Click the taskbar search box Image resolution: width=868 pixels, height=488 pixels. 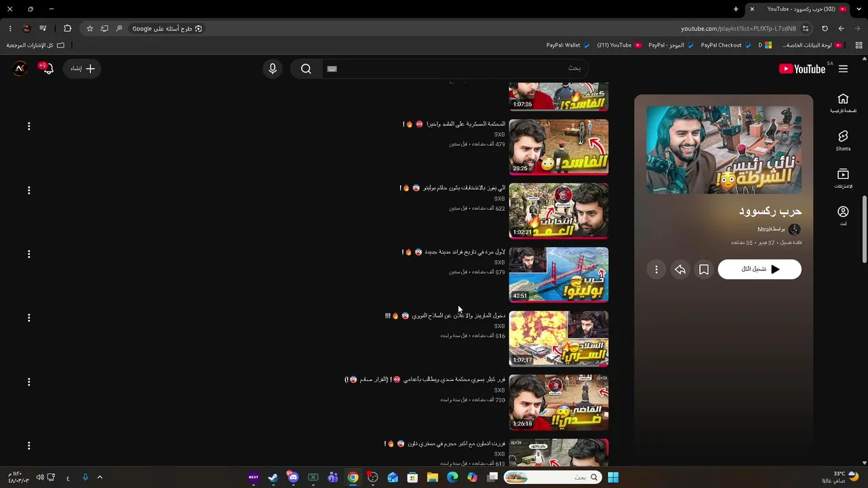[552, 477]
